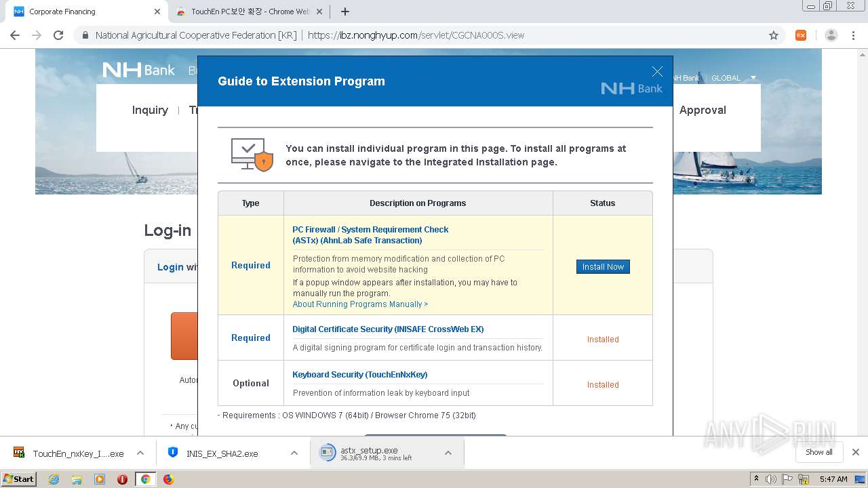Viewport: 868px width, 488px height.
Task: Click the Installed status for TouchEnNxKey
Action: click(603, 385)
